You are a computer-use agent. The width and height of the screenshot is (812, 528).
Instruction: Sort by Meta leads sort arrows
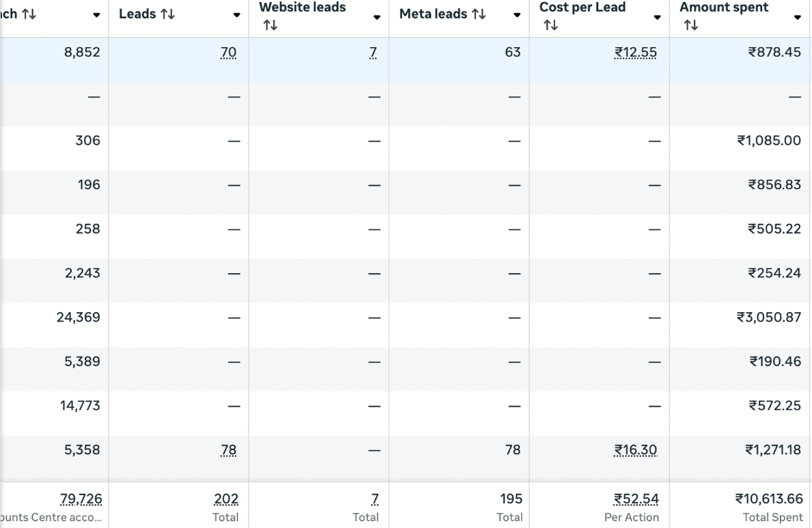479,14
